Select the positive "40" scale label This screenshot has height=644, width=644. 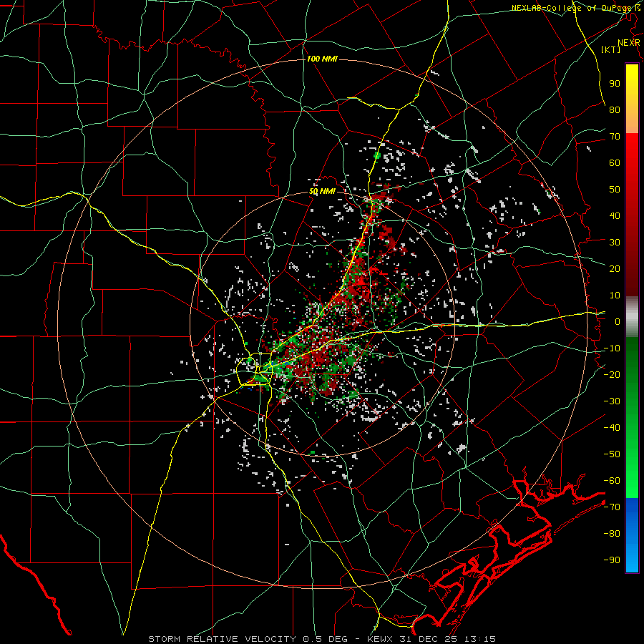point(615,215)
